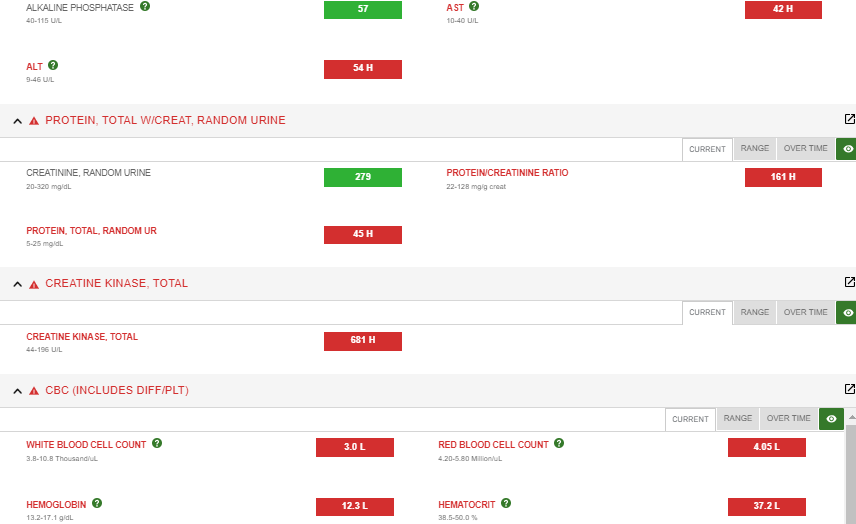Click the help icon next to AST

(x=474, y=6)
